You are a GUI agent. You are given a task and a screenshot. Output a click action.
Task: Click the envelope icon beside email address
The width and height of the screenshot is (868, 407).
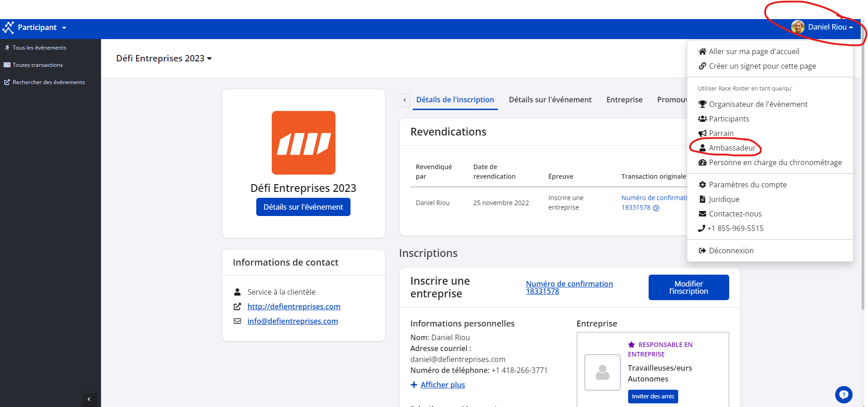pos(237,321)
